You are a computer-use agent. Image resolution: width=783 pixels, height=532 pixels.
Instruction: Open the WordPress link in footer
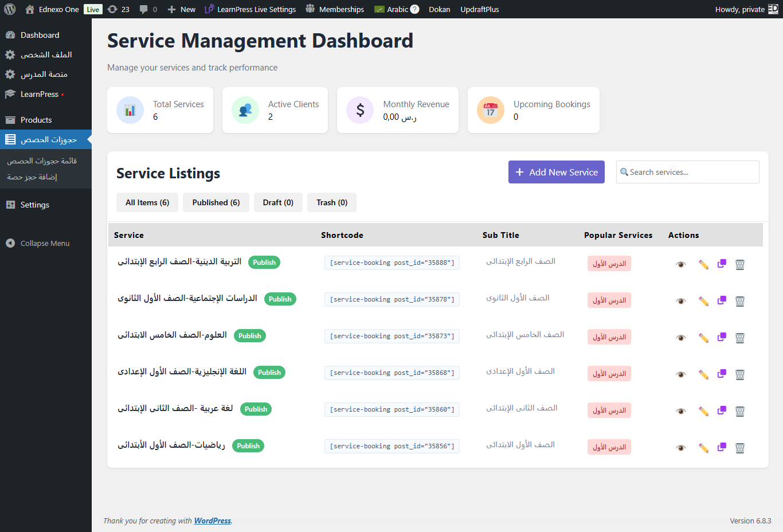[212, 521]
